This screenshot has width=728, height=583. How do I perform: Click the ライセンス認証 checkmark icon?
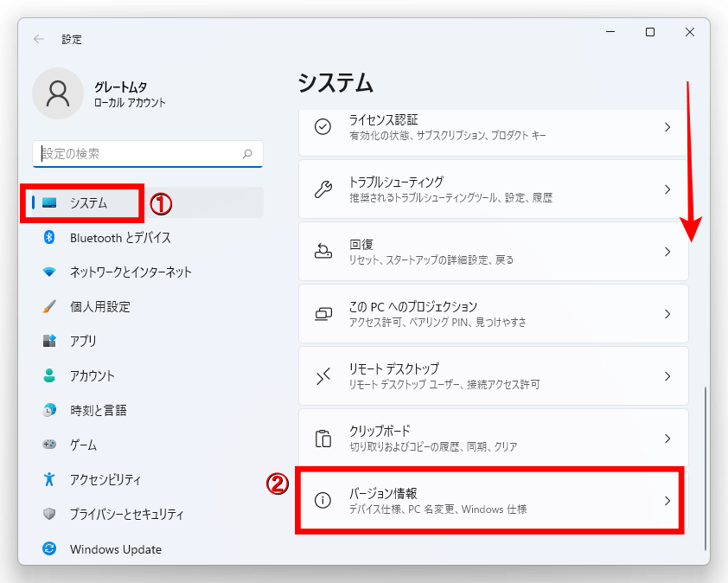pyautogui.click(x=322, y=127)
